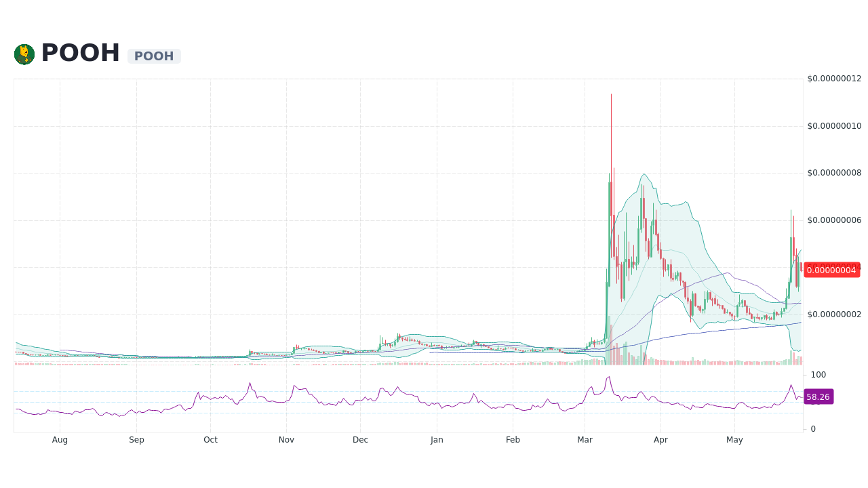The width and height of the screenshot is (868, 488).
Task: Click the red current price label 0.00000004
Action: [x=832, y=270]
